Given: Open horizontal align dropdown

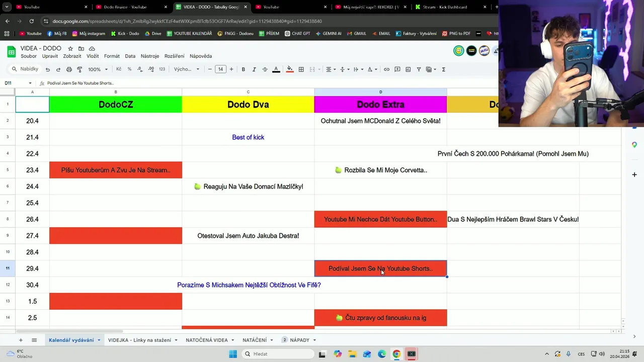Looking at the screenshot, I should 331,69.
